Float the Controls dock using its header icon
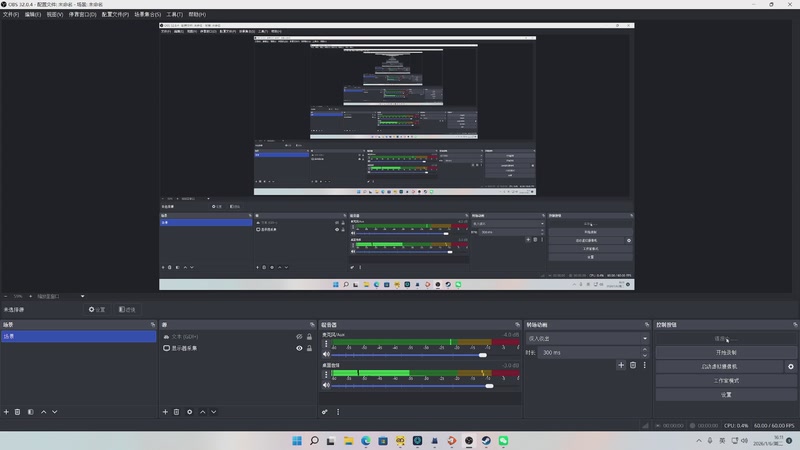Viewport: 800px width, 450px height. click(x=795, y=324)
